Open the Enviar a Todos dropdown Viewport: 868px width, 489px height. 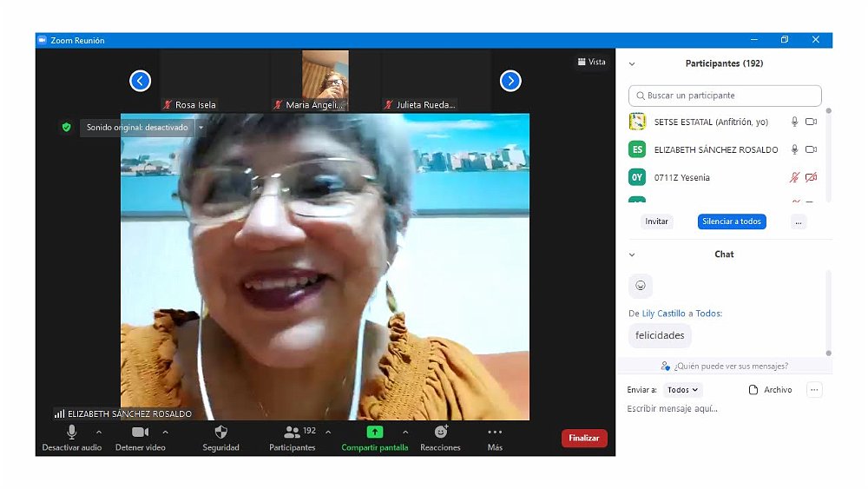(683, 390)
